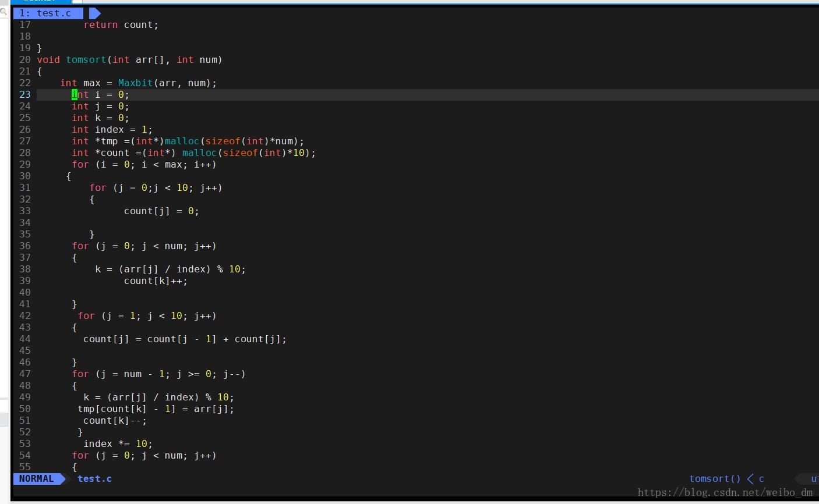Image resolution: width=819 pixels, height=504 pixels.
Task: Click the for loop on line 54
Action: coord(144,455)
